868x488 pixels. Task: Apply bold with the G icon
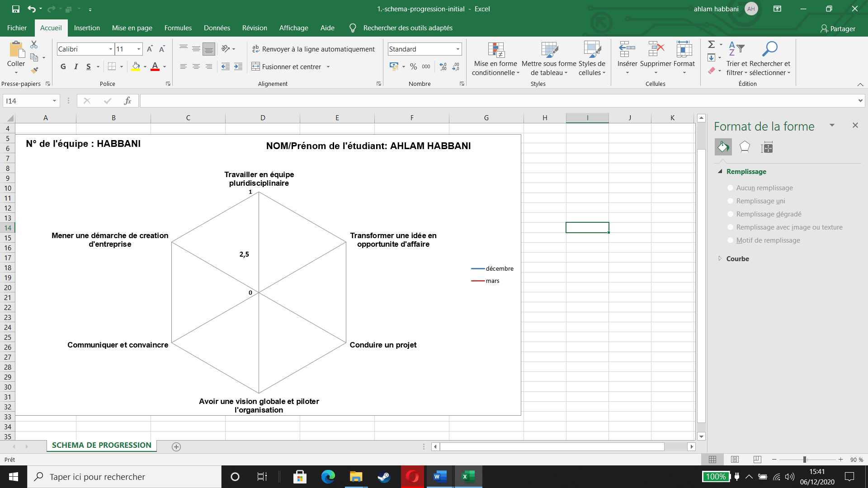(x=63, y=67)
